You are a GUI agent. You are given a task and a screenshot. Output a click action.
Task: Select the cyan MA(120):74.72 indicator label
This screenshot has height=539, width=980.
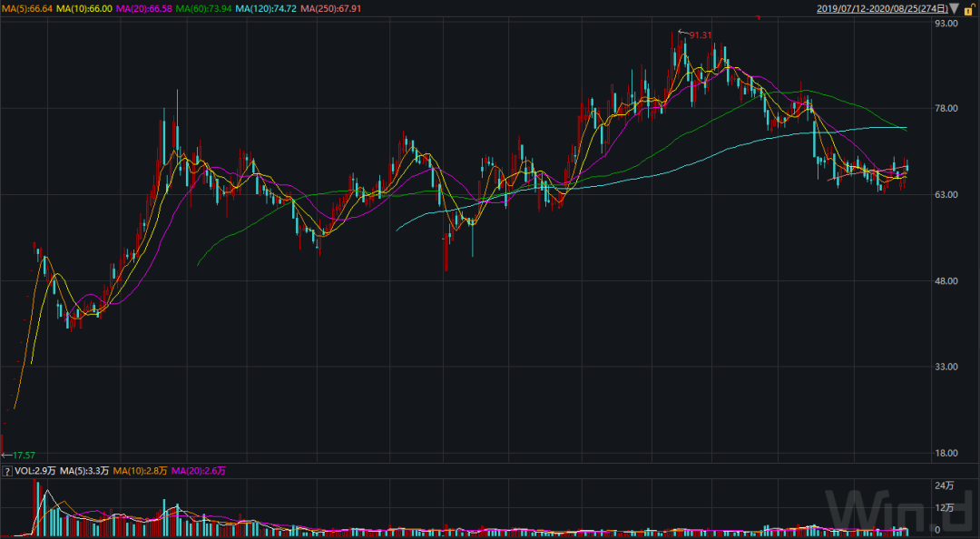pyautogui.click(x=264, y=8)
